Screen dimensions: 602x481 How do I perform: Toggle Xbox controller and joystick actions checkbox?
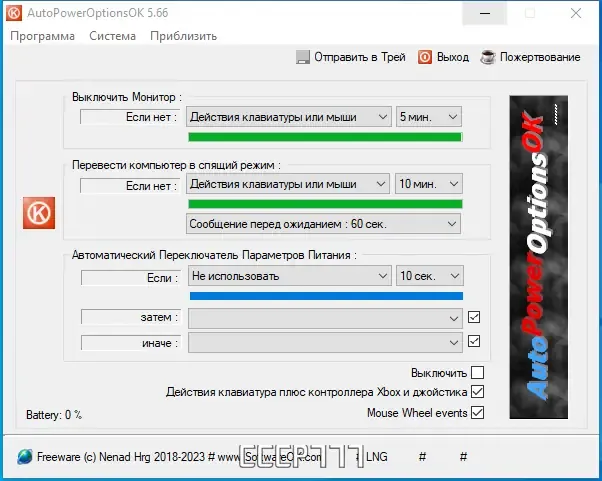coord(477,392)
